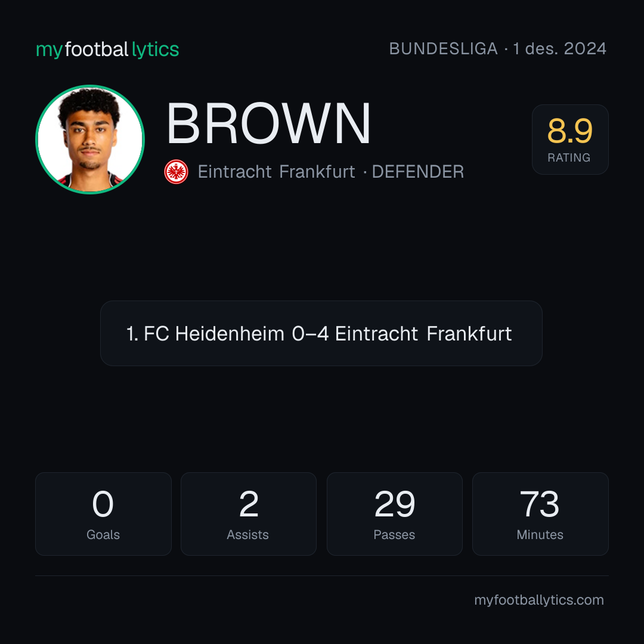This screenshot has width=644, height=644.
Task: Click the DEFENDER position label
Action: pos(417,172)
